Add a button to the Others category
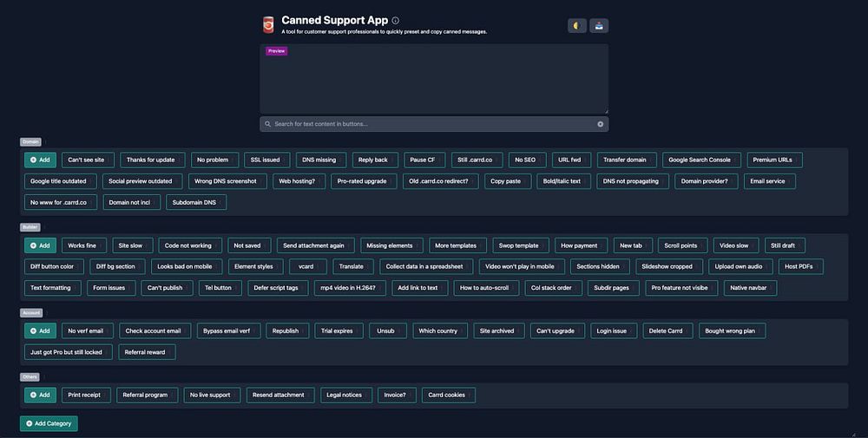 pos(40,395)
